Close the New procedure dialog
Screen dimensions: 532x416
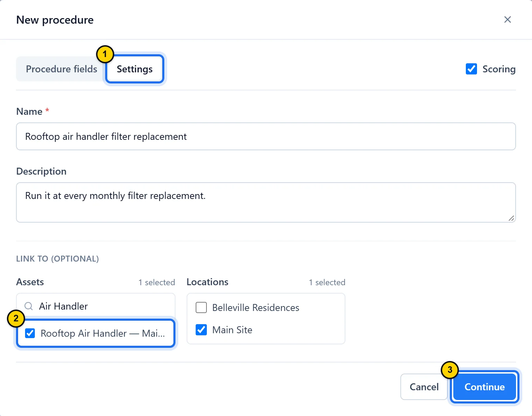[x=507, y=19]
